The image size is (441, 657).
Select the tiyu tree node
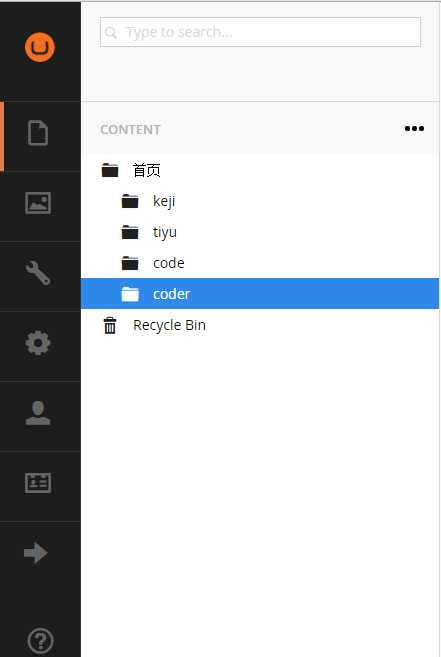point(165,232)
